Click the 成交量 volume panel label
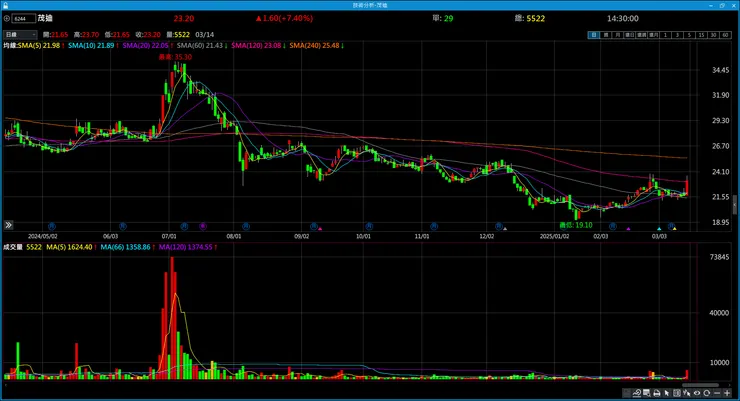The image size is (740, 401). pos(13,247)
